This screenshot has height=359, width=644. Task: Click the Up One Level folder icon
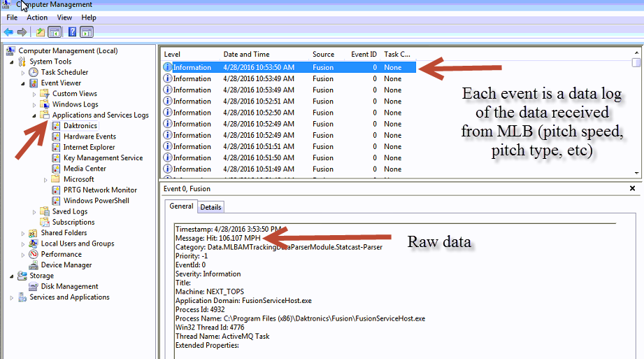click(x=40, y=31)
